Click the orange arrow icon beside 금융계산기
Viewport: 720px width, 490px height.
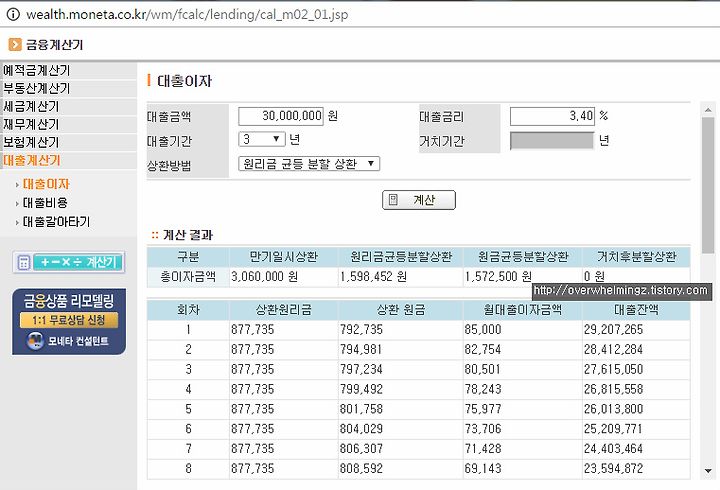[15, 45]
